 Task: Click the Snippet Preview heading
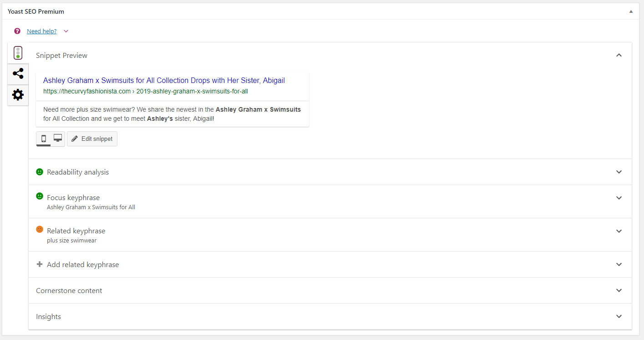[61, 56]
